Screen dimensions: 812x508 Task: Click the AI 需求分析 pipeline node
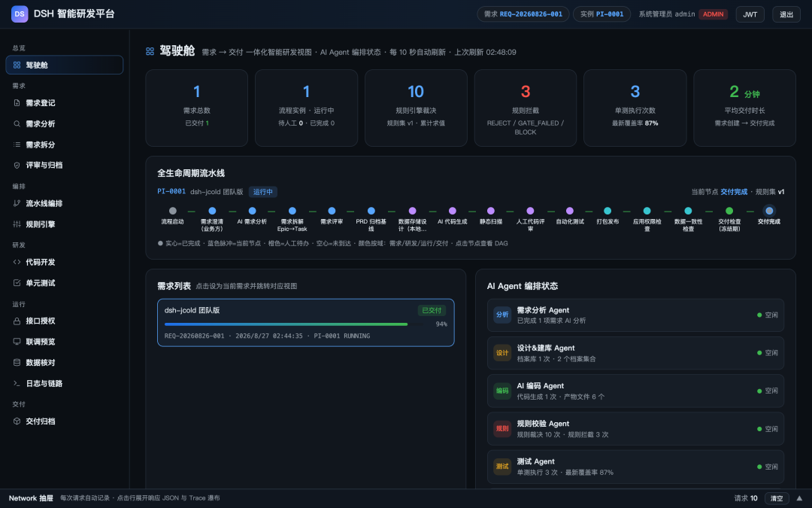[x=252, y=211]
